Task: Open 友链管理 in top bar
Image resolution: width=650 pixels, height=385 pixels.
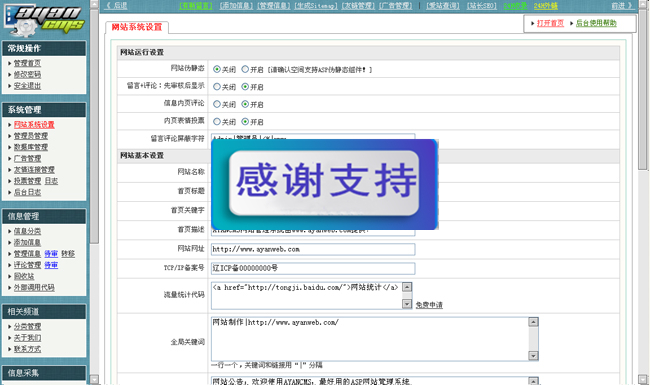Action: pyautogui.click(x=358, y=6)
